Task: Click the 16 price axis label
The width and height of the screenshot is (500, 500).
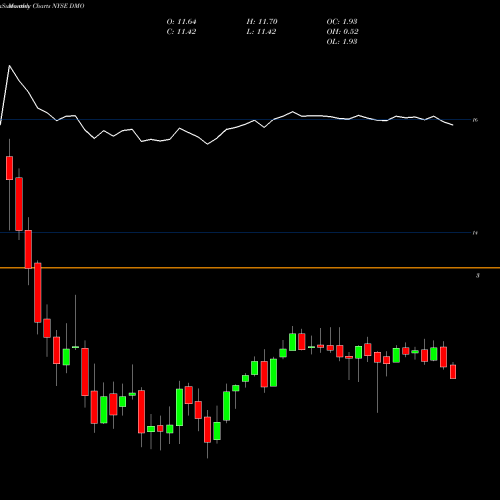Action: coord(475,120)
